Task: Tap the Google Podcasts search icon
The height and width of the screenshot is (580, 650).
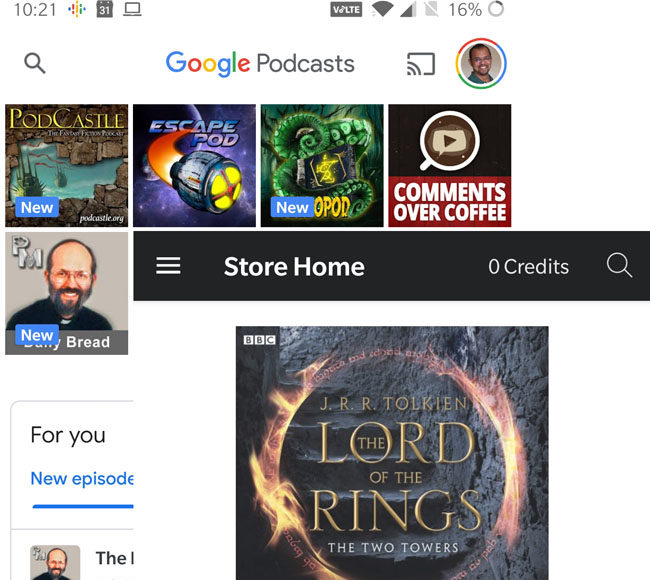Action: coord(35,64)
